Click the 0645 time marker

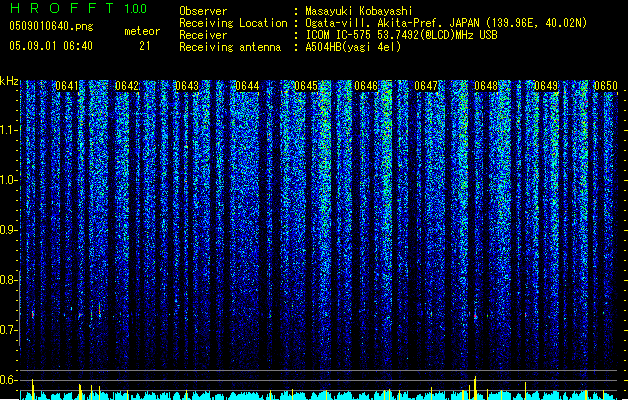tap(306, 86)
